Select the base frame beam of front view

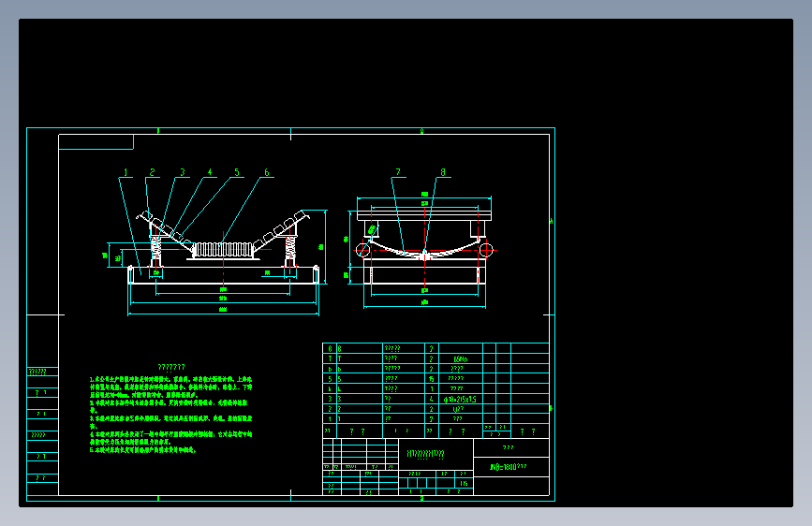(223, 275)
